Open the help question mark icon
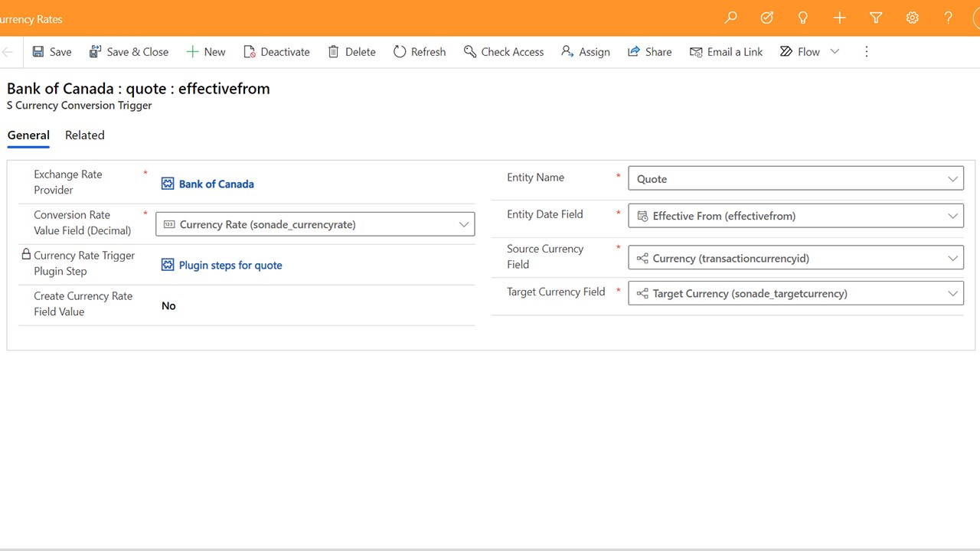980x551 pixels. click(x=948, y=18)
